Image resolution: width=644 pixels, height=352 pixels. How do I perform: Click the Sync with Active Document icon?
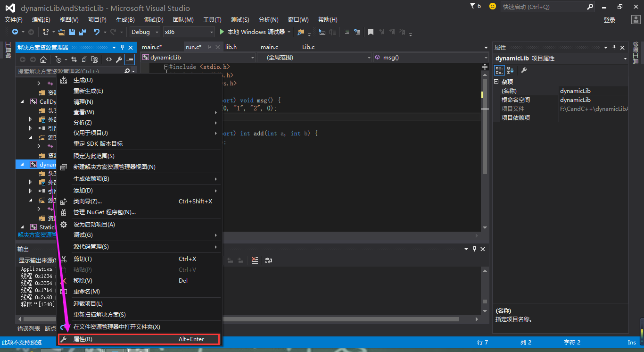(74, 59)
